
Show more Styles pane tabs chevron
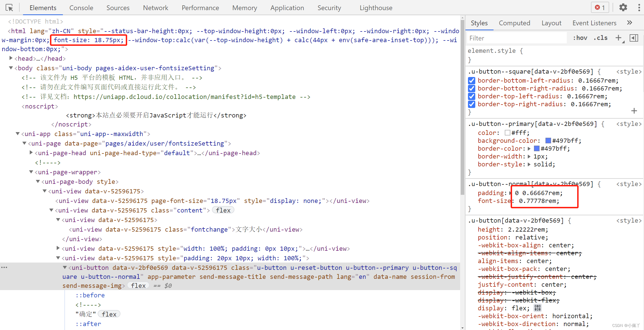pos(629,23)
